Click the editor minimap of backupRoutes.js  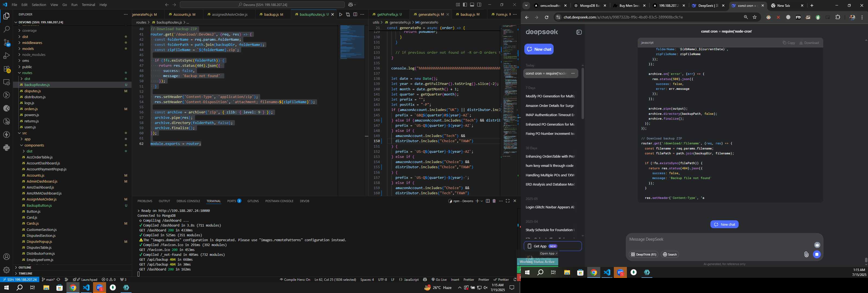coord(352,42)
